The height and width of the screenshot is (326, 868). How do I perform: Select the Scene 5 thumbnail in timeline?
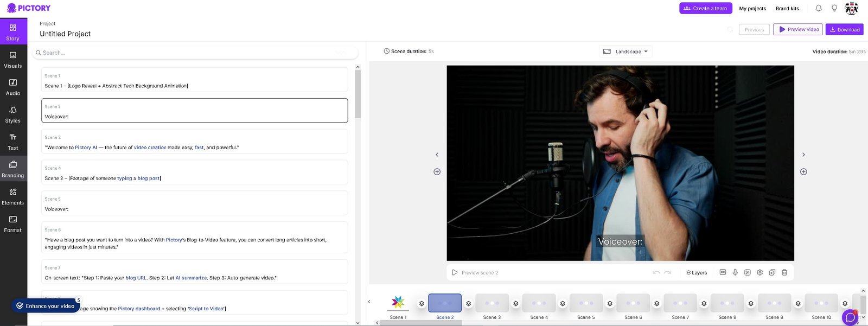tap(586, 303)
